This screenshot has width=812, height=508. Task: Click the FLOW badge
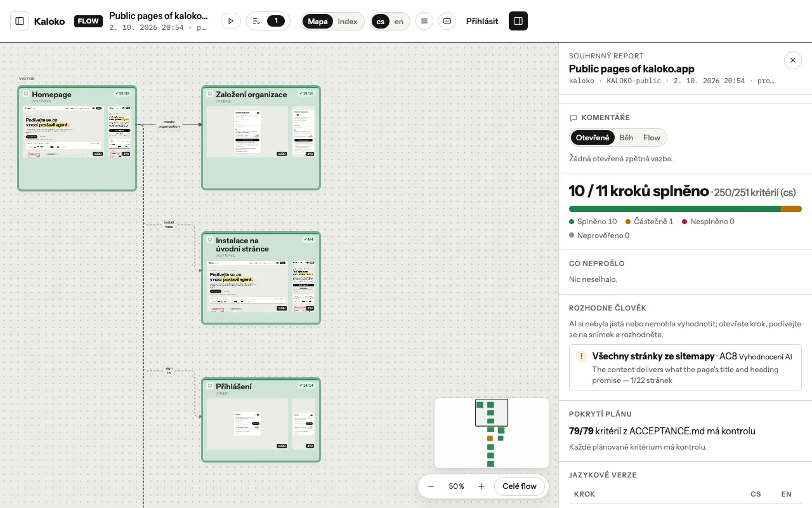coord(88,21)
